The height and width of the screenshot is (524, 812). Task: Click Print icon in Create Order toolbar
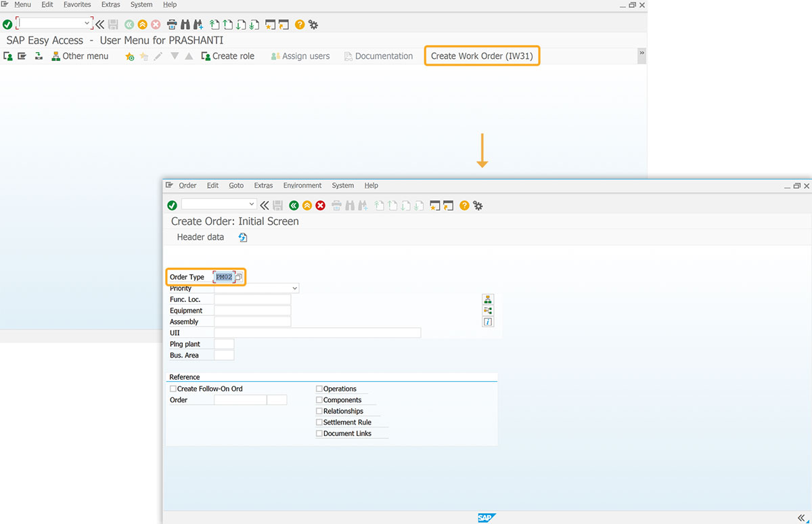point(336,205)
